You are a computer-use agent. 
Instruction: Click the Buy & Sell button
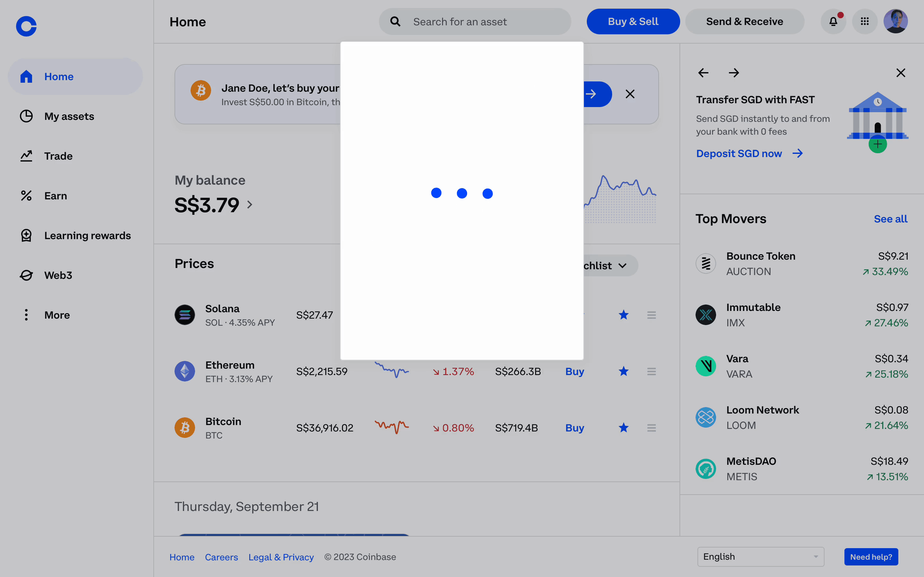633,22
